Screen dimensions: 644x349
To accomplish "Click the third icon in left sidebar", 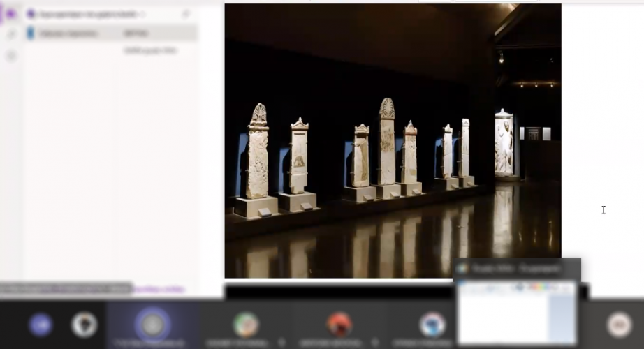I will [x=10, y=56].
